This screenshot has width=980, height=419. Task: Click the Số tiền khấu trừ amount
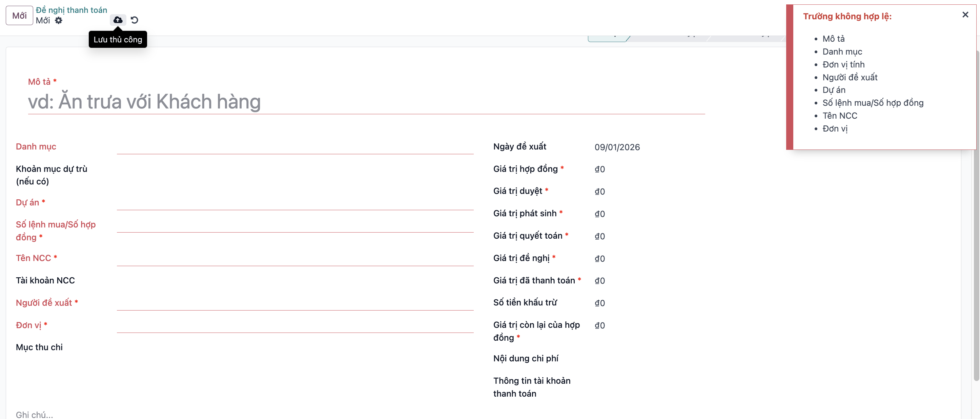click(600, 303)
